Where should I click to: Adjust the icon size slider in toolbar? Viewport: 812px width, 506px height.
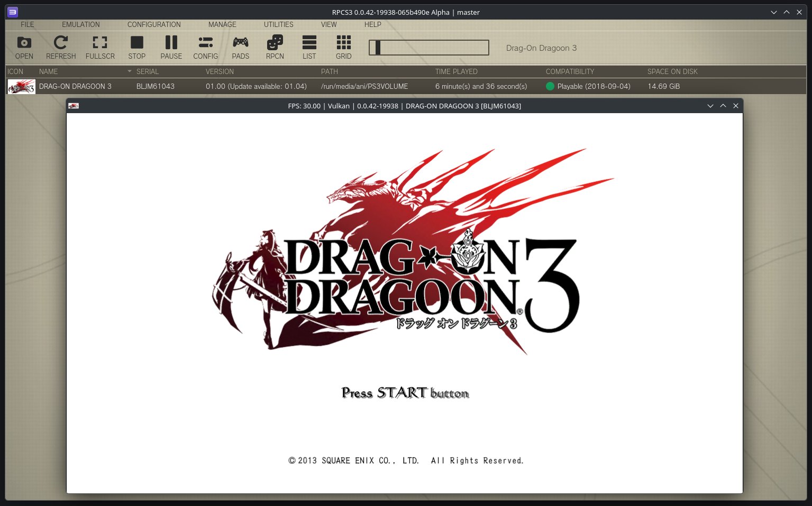pos(429,48)
